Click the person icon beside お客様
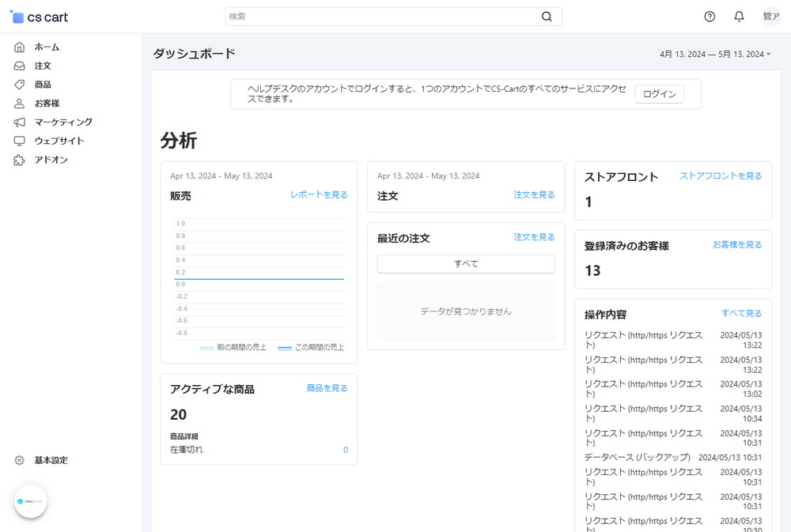Viewport: 791px width, 532px height. pyautogui.click(x=19, y=104)
